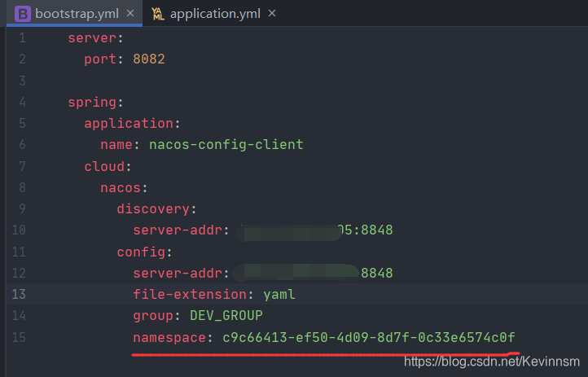Click the 'spring' key on line 4

92,103
